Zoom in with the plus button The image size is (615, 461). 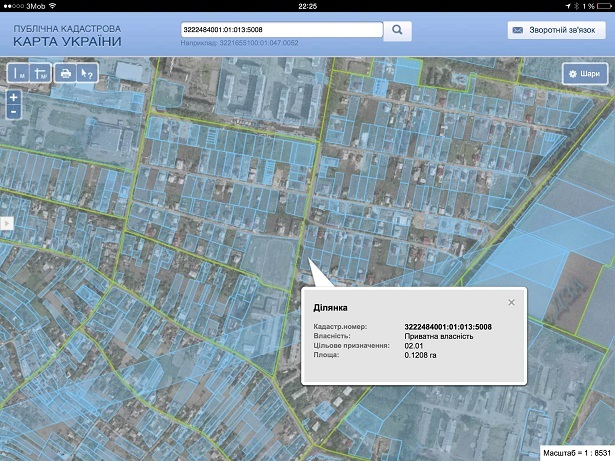13,98
